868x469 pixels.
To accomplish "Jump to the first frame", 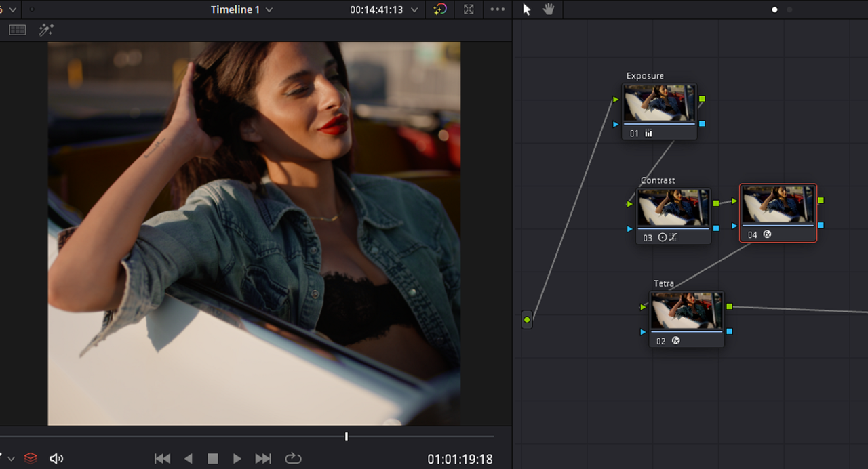I will [x=162, y=459].
